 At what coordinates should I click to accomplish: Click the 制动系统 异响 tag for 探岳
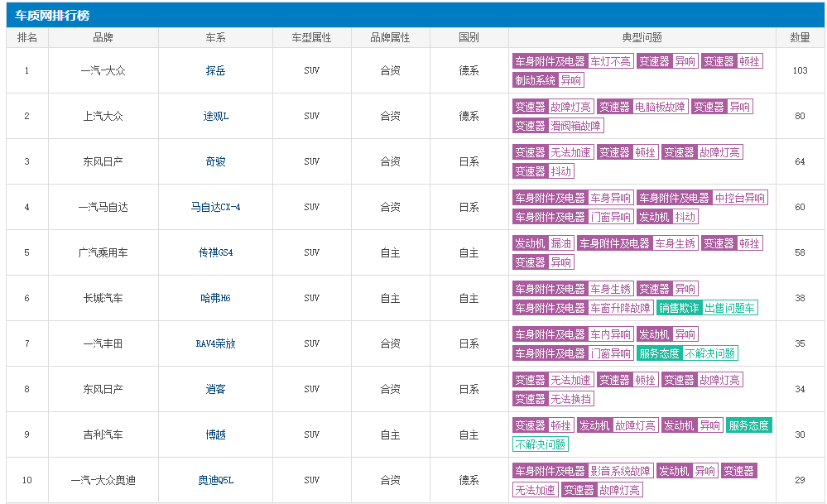[548, 80]
